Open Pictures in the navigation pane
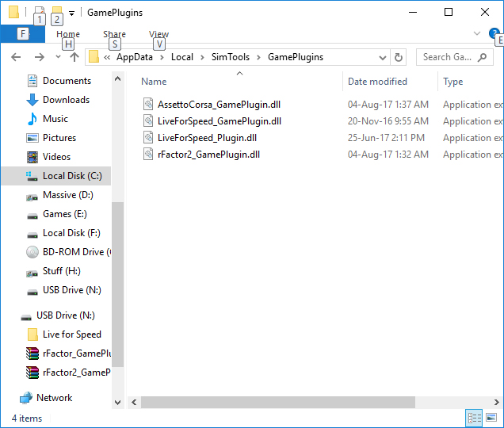 (x=59, y=138)
